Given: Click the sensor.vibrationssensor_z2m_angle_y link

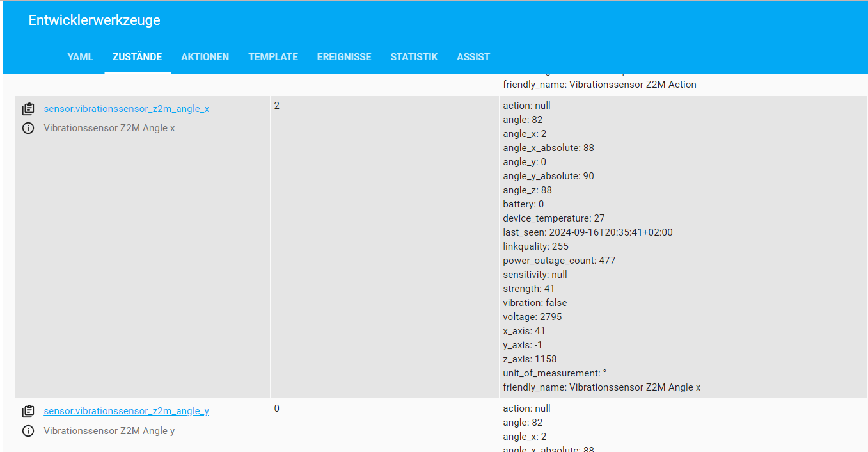Looking at the screenshot, I should tap(126, 411).
